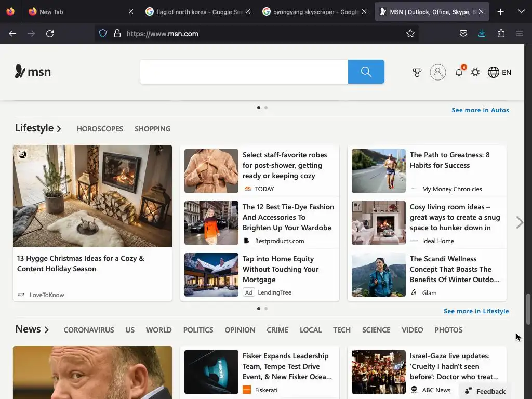Screen dimensions: 532x399
Task: Open the SHOPPING lifestyle category
Action: 153,129
